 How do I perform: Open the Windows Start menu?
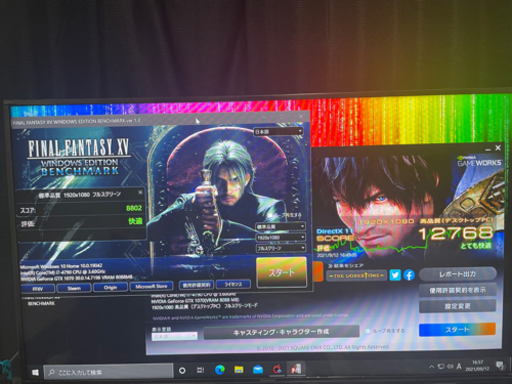[35, 372]
